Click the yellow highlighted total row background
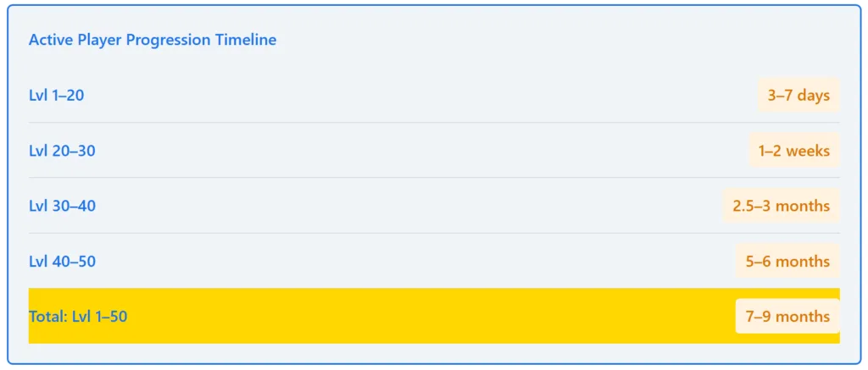 pyautogui.click(x=424, y=317)
